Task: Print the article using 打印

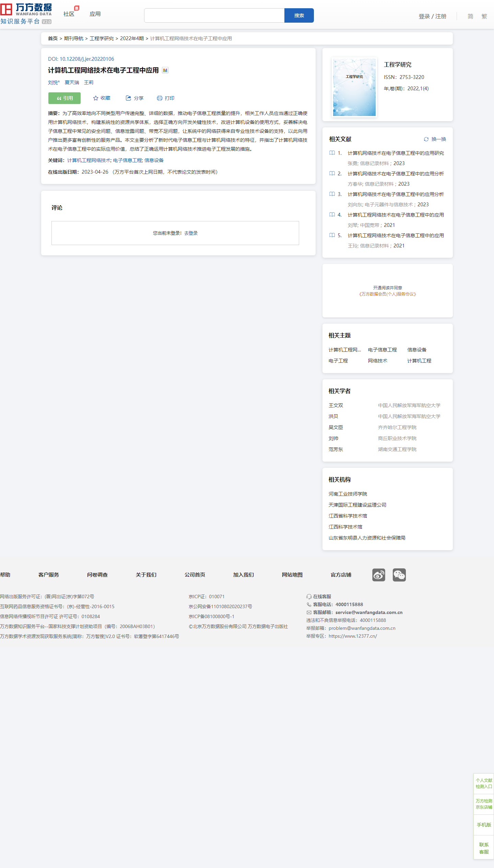Action: (165, 98)
